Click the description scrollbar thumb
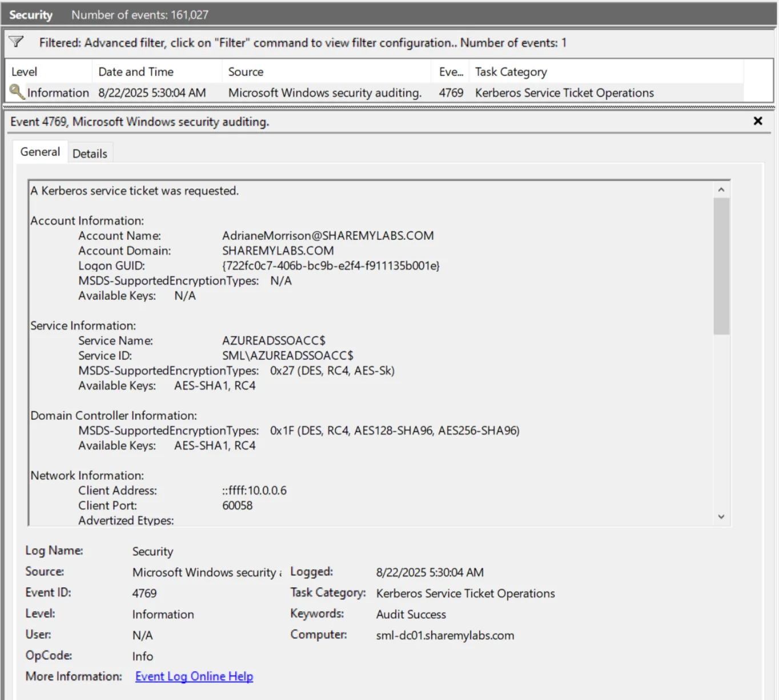 pyautogui.click(x=721, y=265)
